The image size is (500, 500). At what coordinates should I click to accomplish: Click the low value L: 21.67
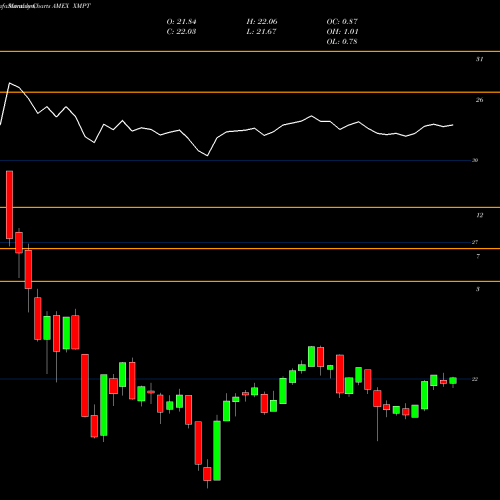click(x=261, y=32)
